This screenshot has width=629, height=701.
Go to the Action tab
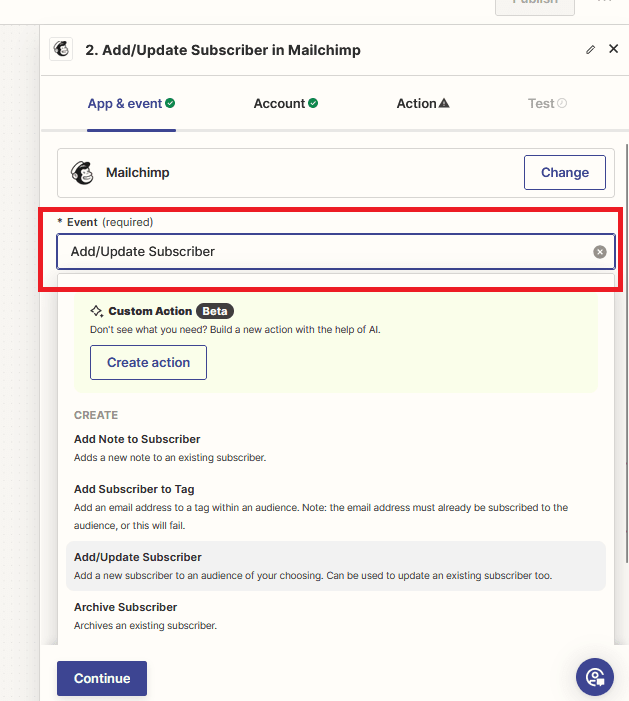click(416, 103)
